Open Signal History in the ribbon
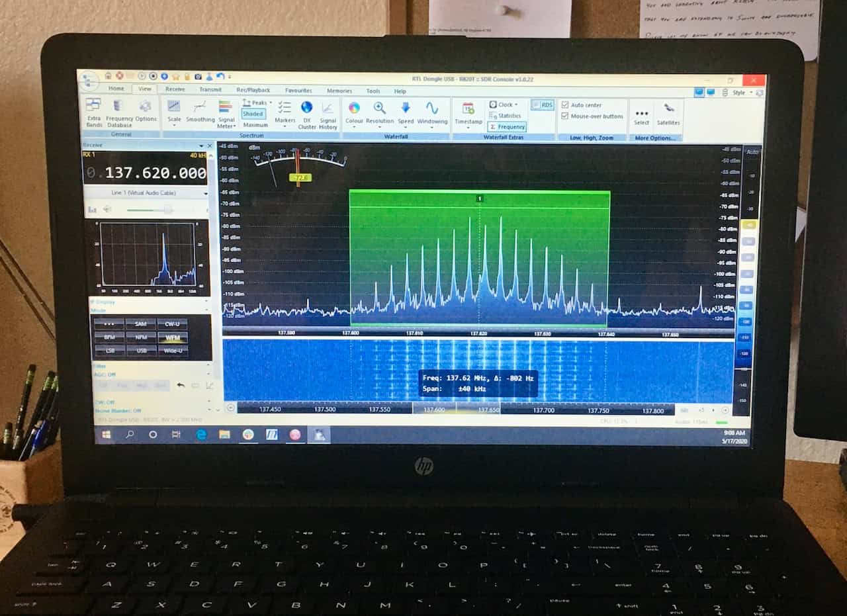Viewport: 847px width, 616px height. [x=328, y=114]
